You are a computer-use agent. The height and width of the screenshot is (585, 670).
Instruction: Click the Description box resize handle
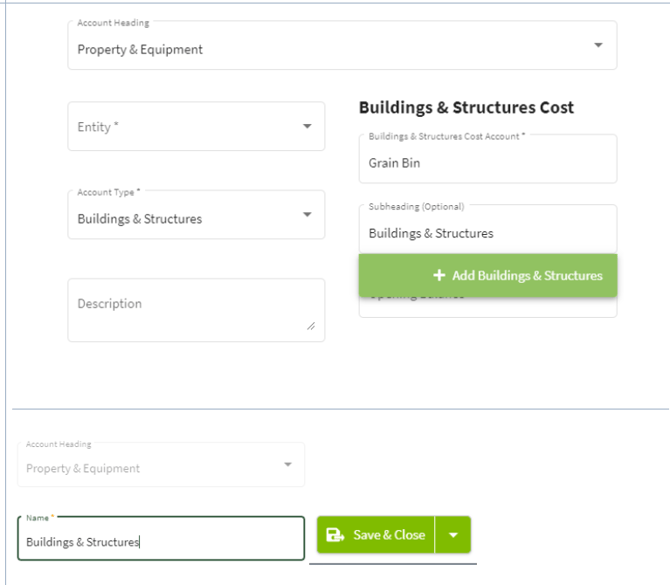coord(311,326)
